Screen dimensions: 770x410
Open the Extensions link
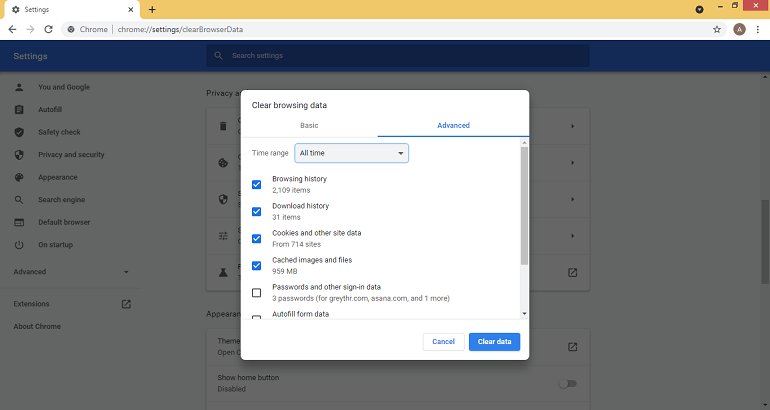[31, 304]
